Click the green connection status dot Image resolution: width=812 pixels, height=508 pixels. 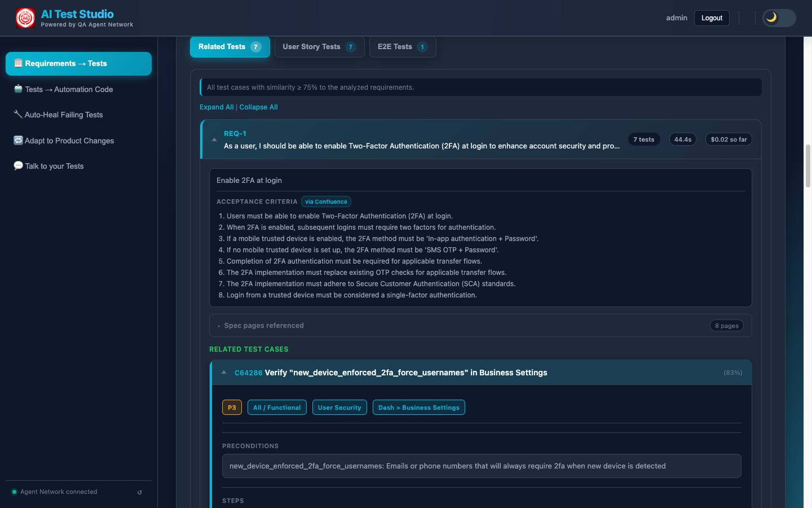pyautogui.click(x=15, y=492)
